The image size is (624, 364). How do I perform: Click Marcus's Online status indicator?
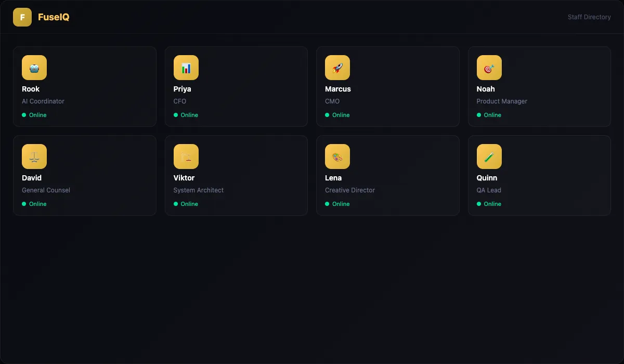coord(337,115)
